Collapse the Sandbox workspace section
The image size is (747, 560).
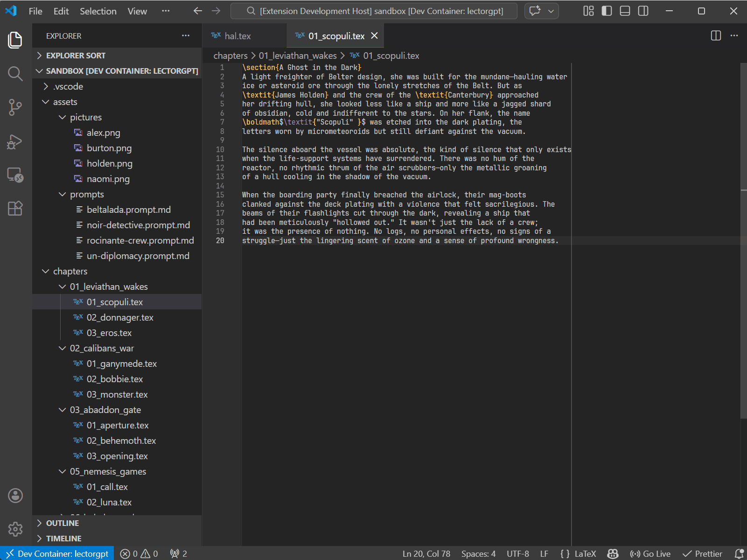[x=117, y=71]
